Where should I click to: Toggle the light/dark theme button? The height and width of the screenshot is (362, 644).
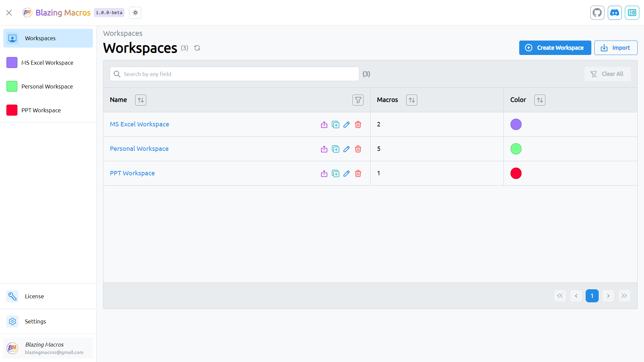click(135, 13)
